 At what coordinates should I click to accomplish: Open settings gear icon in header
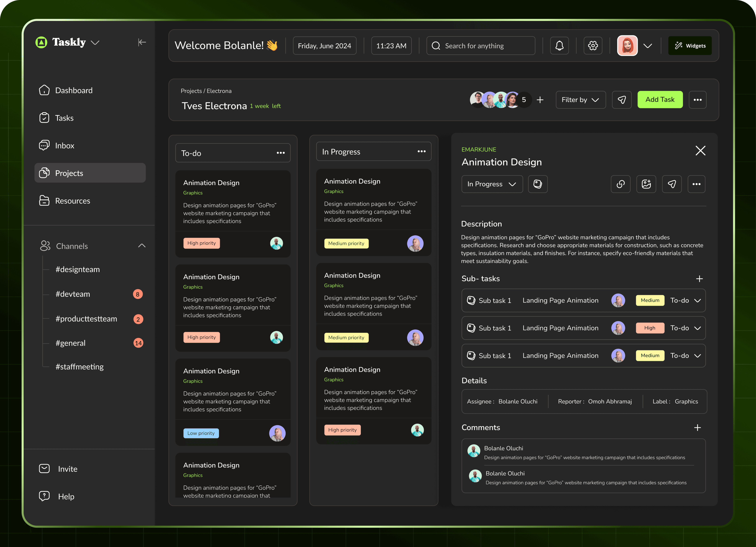(x=593, y=46)
